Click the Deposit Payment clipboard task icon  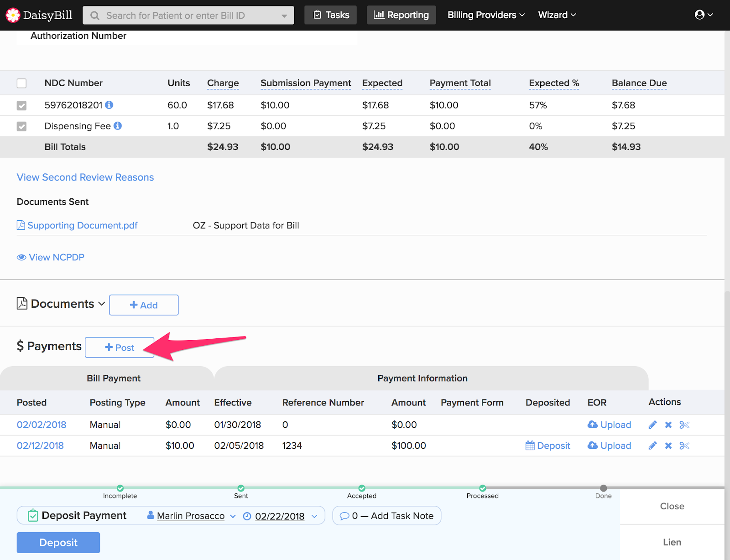pos(33,515)
